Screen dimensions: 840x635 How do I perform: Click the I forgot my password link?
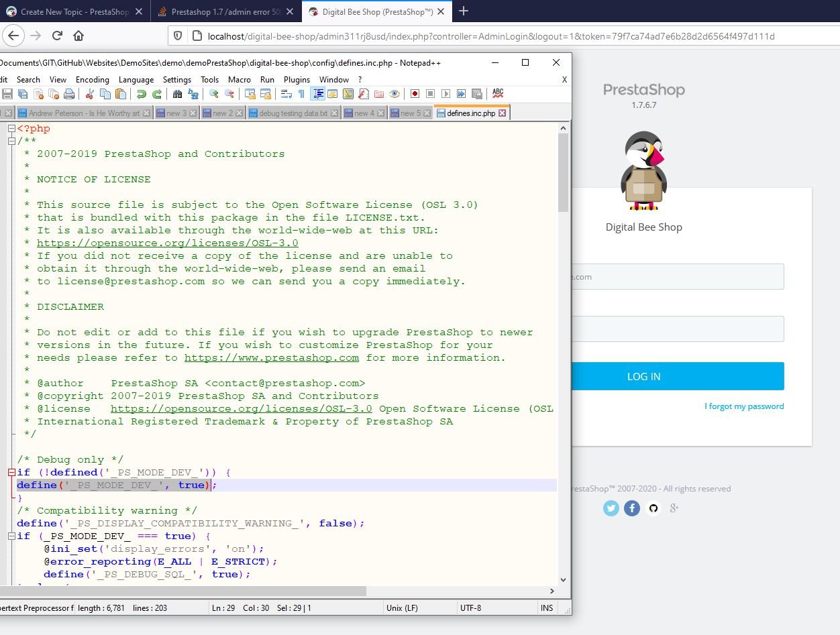tap(744, 406)
